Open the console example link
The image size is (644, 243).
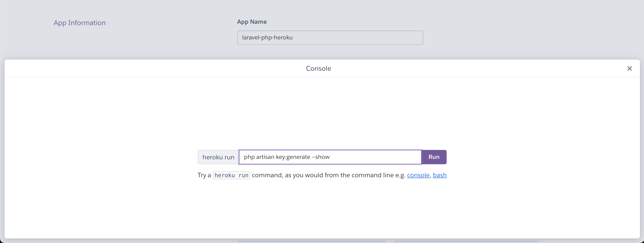coord(418,175)
